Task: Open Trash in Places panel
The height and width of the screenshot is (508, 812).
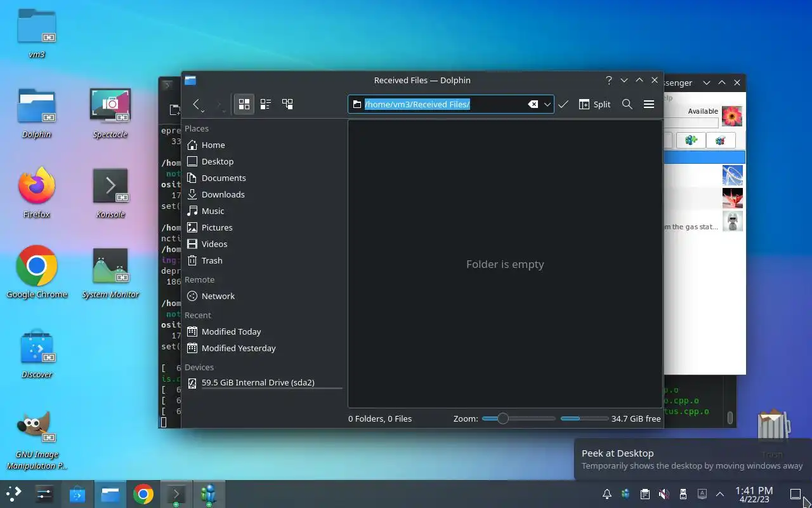Action: [x=264, y=260]
